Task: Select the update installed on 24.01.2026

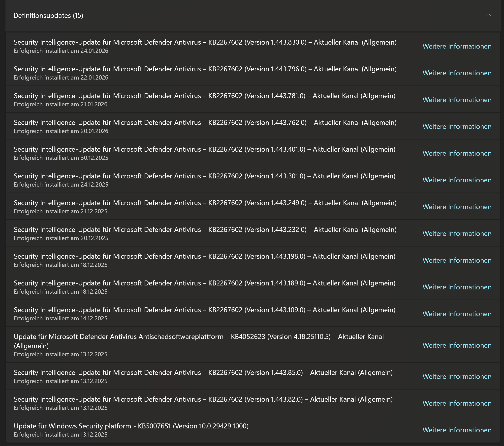Action: (205, 43)
